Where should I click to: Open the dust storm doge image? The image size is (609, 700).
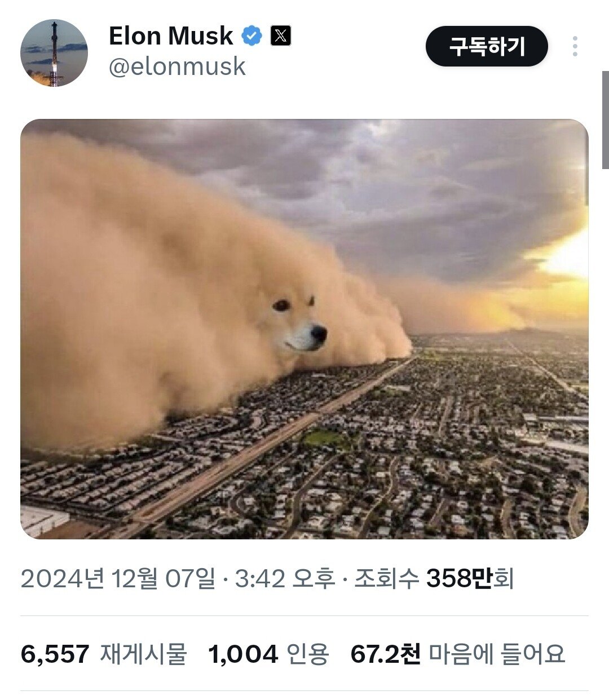(304, 329)
